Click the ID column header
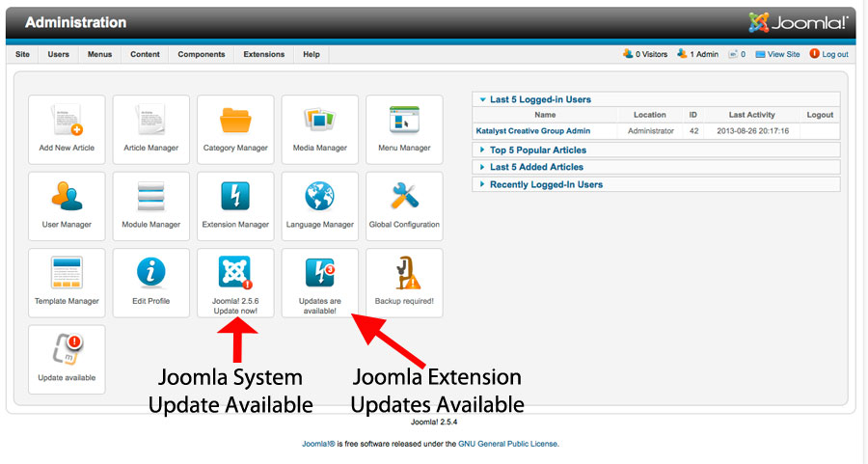Screen dimensions: 868x464 (x=693, y=115)
